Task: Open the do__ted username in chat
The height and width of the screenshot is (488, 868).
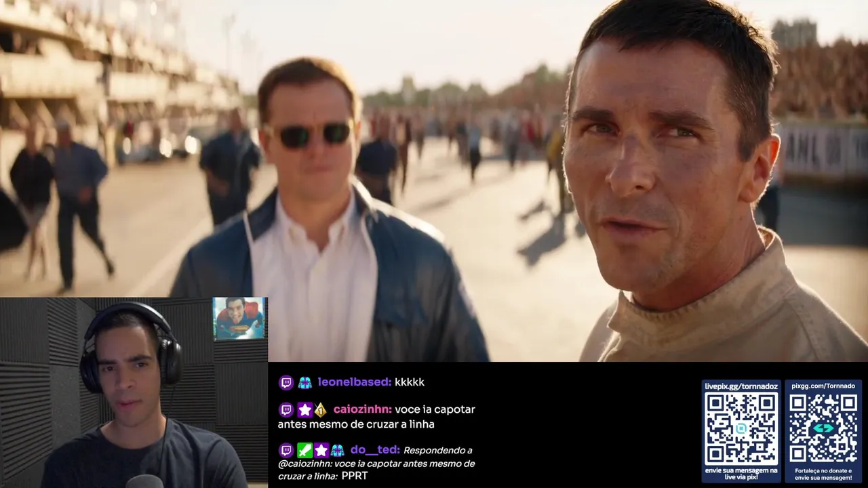Action: 374,450
